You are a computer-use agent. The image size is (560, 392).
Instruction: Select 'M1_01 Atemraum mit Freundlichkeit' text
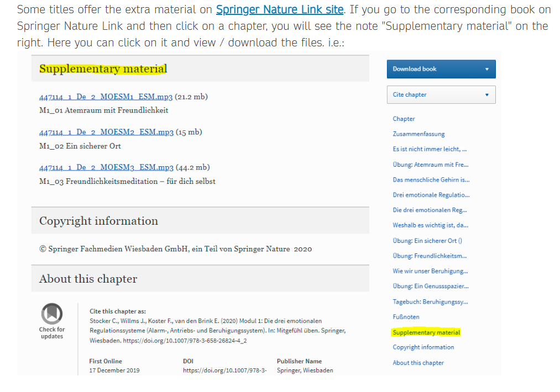coord(103,110)
